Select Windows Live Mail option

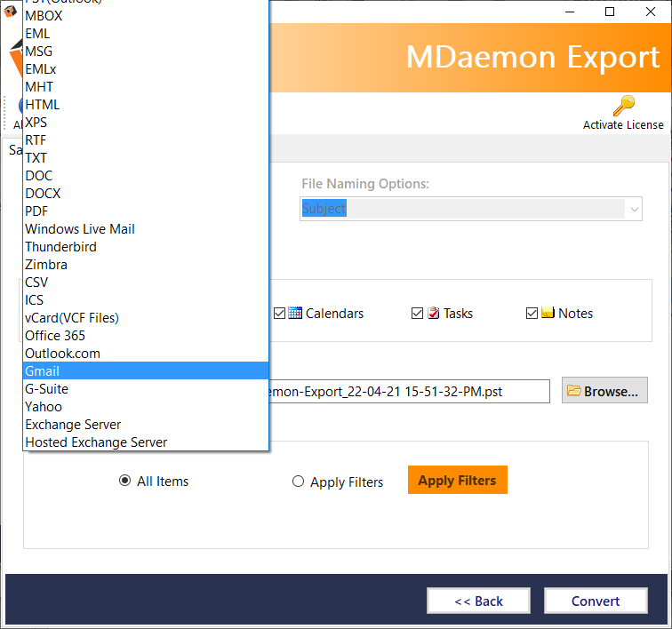(146, 229)
